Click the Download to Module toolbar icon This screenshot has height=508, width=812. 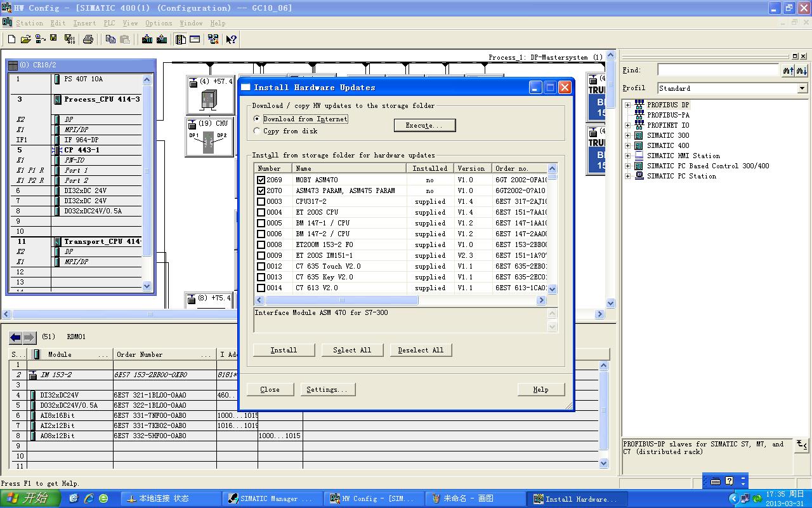147,39
